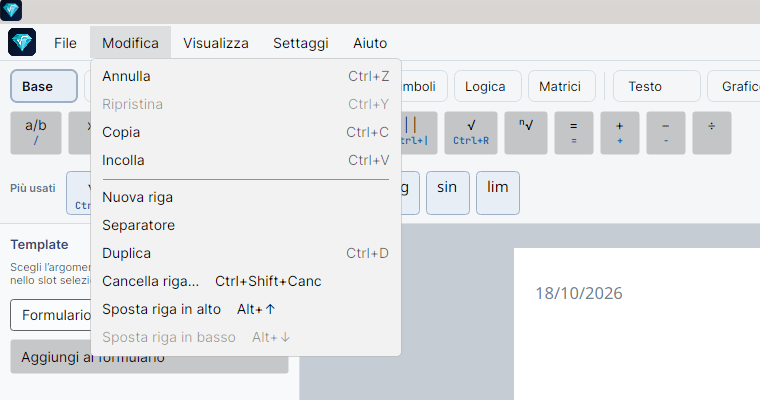Switch to the Base tab
The height and width of the screenshot is (400, 760).
(x=44, y=86)
